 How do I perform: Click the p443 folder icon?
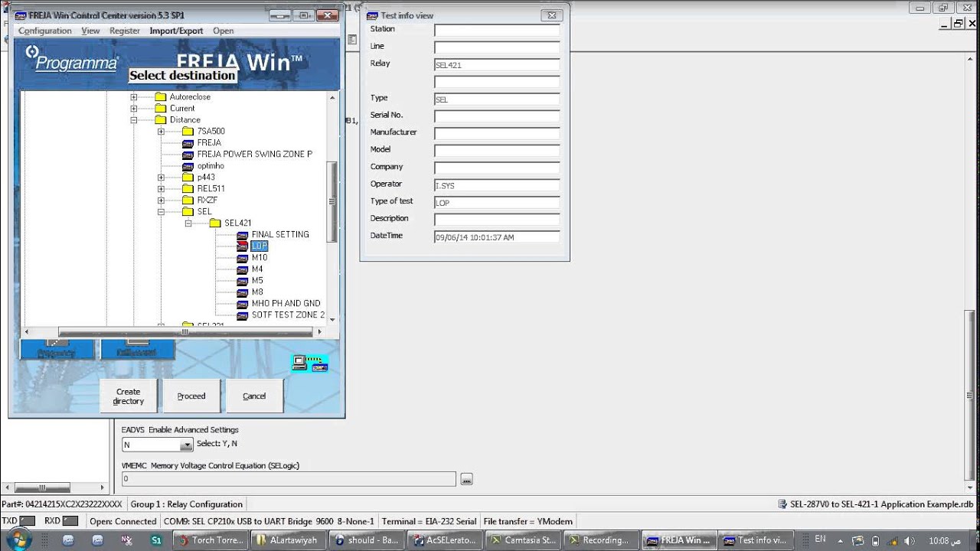pyautogui.click(x=188, y=178)
